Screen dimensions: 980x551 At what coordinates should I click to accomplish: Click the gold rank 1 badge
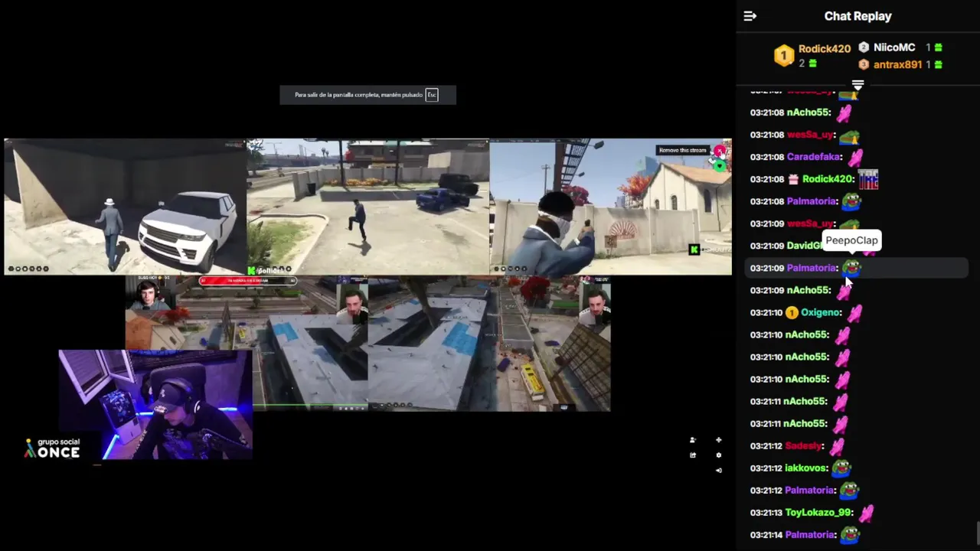[783, 56]
